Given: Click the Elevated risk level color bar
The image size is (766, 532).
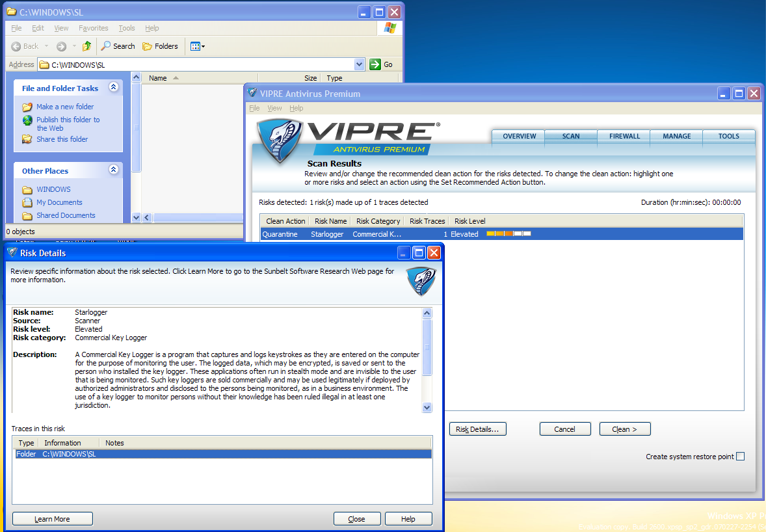Looking at the screenshot, I should [508, 234].
